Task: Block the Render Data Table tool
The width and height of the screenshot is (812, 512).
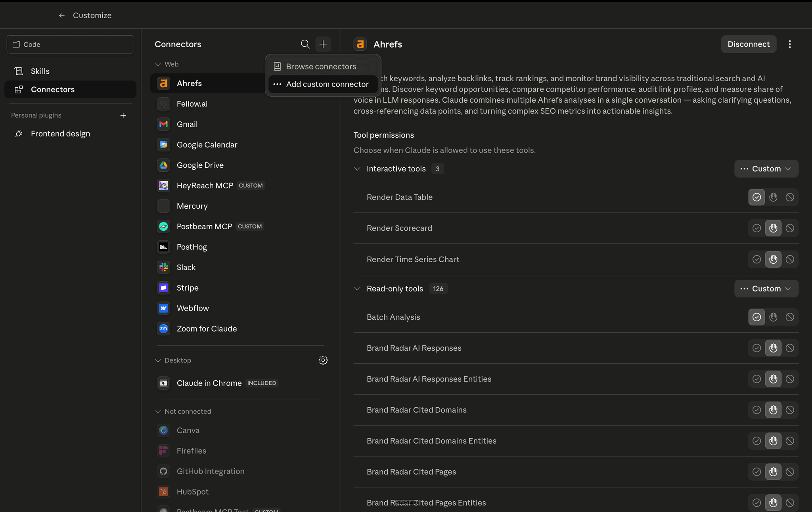Action: [x=790, y=197]
